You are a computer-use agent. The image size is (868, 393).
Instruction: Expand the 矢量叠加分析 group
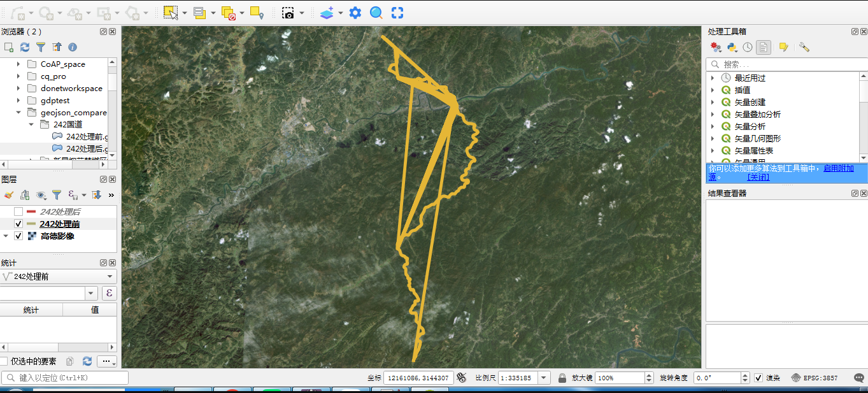713,114
